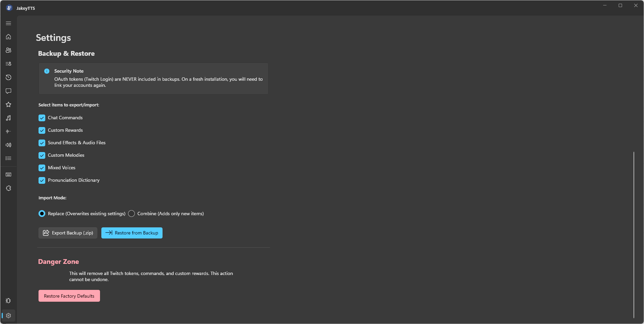
Task: Open the speaker volume sidebar icon
Action: pos(8,145)
